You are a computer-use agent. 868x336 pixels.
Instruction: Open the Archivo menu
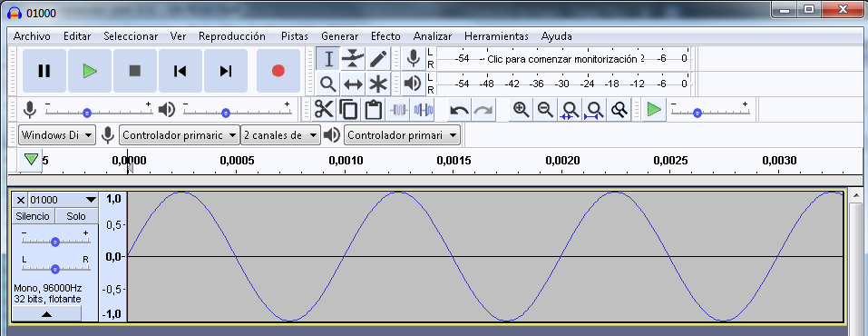[32, 36]
